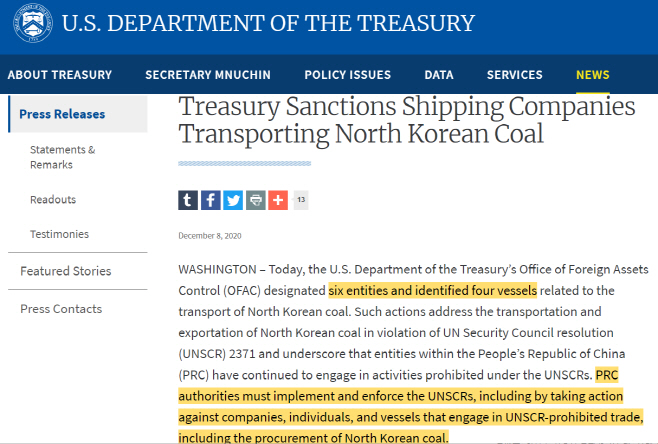View the Testimonies section
Viewport: 658px width, 444px height.
[x=59, y=234]
